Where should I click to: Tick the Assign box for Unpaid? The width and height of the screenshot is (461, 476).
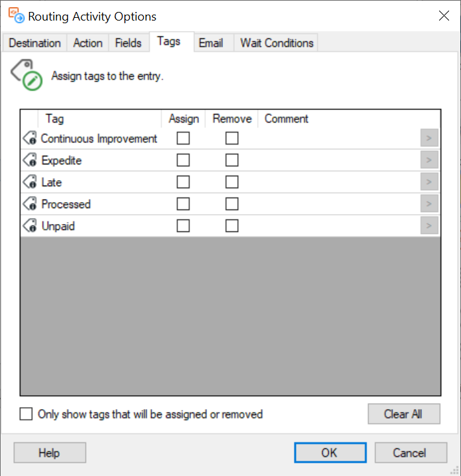(x=183, y=226)
